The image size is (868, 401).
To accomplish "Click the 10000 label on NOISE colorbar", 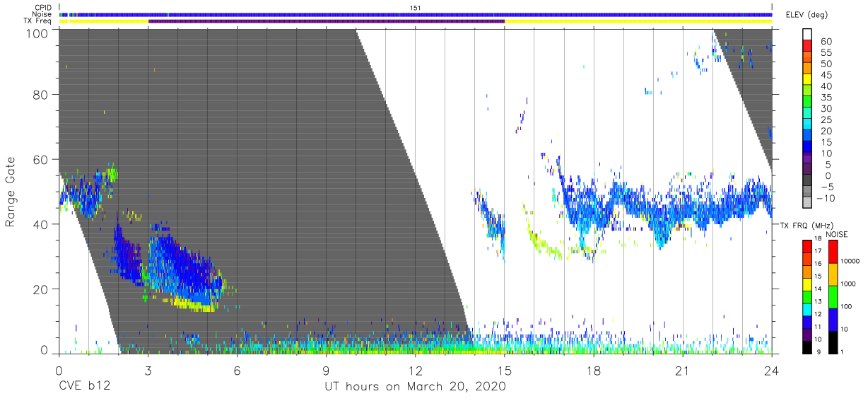I will [851, 261].
